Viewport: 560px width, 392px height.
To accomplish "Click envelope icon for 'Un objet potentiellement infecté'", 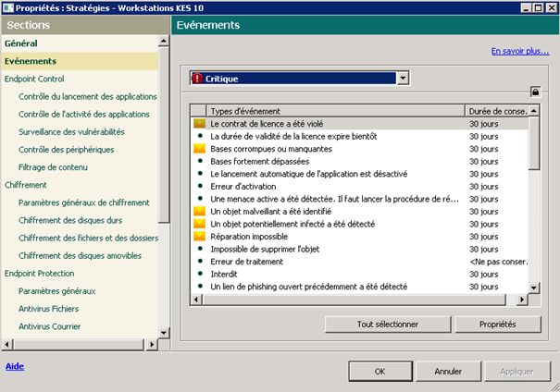I will pyautogui.click(x=198, y=225).
